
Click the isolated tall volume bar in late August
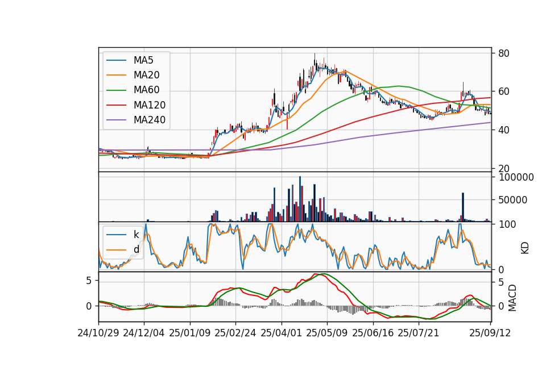463,207
